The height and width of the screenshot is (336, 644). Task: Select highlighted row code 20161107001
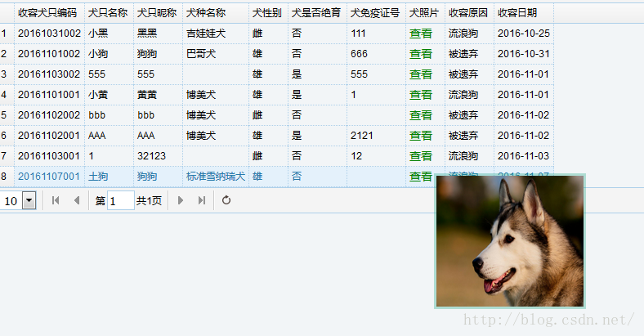[49, 177]
